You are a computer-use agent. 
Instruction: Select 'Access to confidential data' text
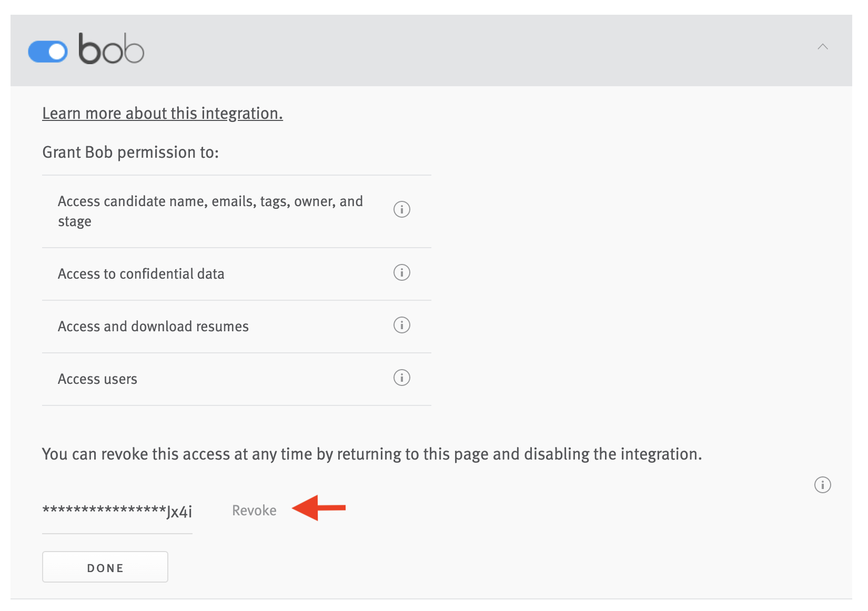click(141, 274)
